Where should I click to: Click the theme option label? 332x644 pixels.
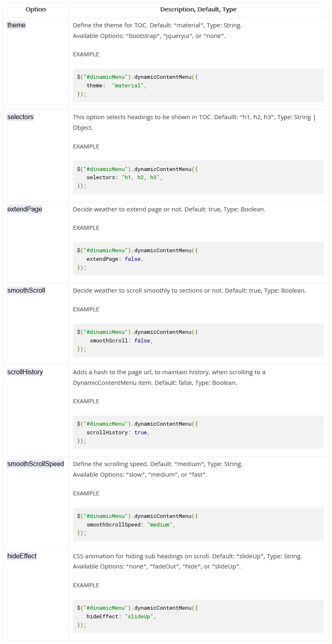[x=16, y=25]
